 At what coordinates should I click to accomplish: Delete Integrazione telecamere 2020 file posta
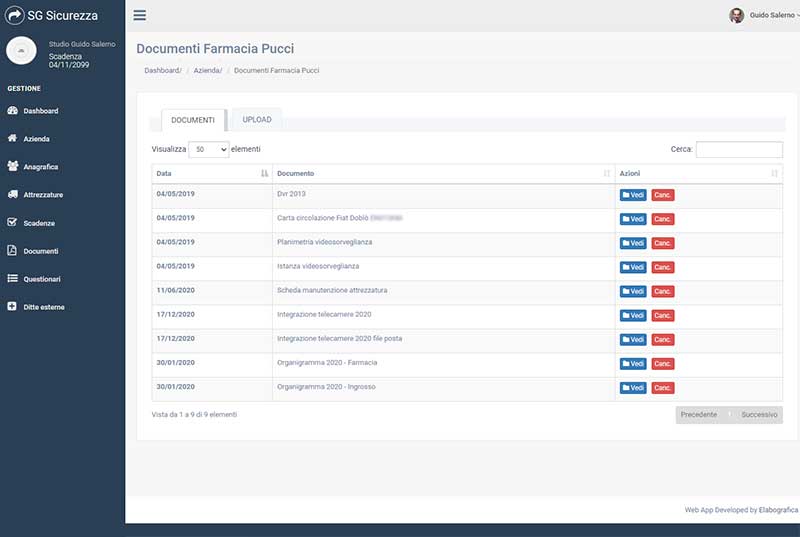click(x=663, y=339)
